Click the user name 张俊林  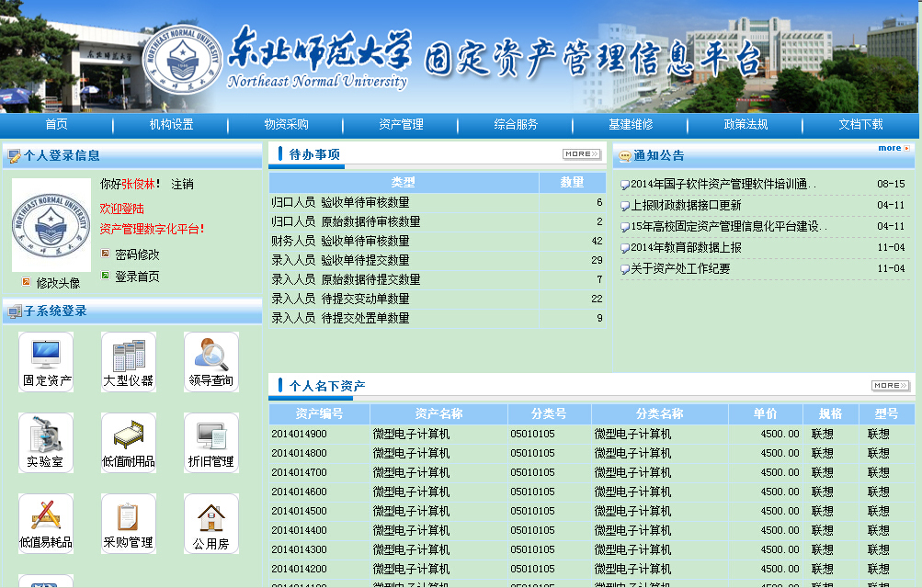(x=138, y=185)
